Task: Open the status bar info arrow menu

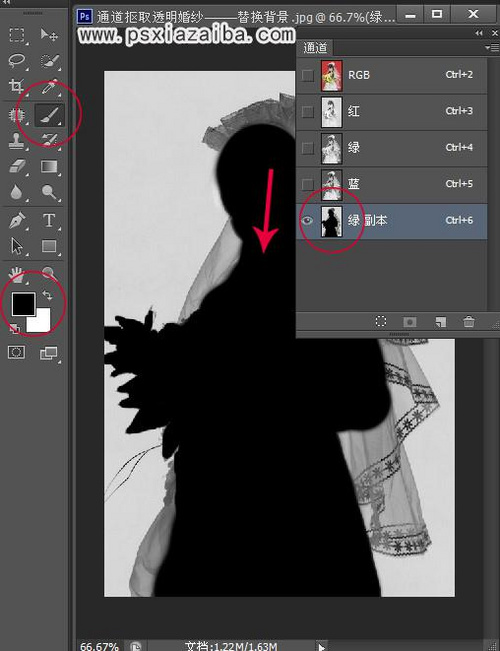Action: point(321,646)
